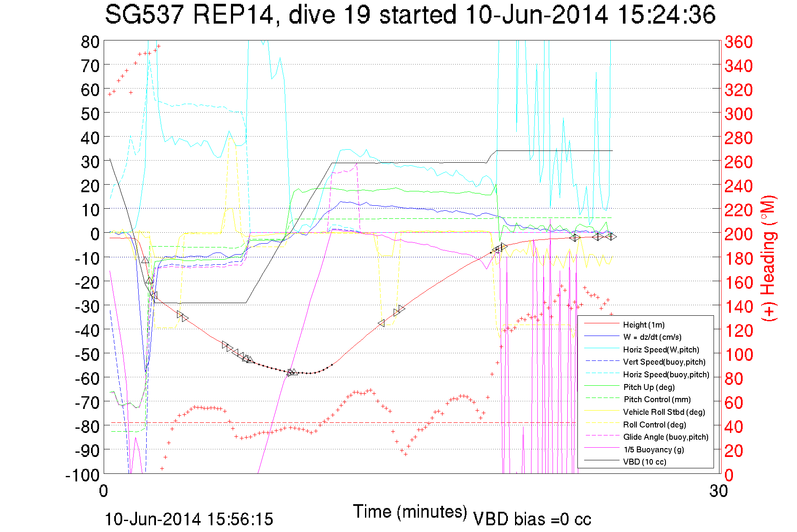Select 'VBD (10 cc)' in the legend
This screenshot has height=532, width=797.
point(644,462)
